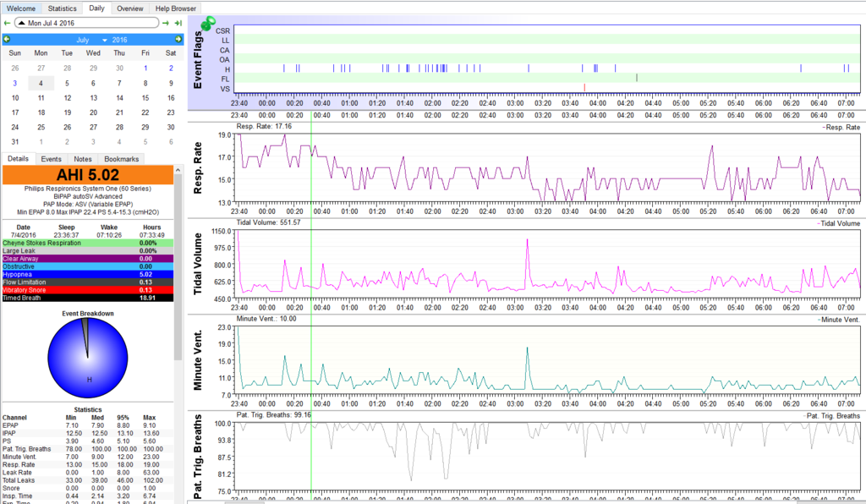The image size is (866, 504).
Task: Open the Help Browser tab
Action: point(175,8)
